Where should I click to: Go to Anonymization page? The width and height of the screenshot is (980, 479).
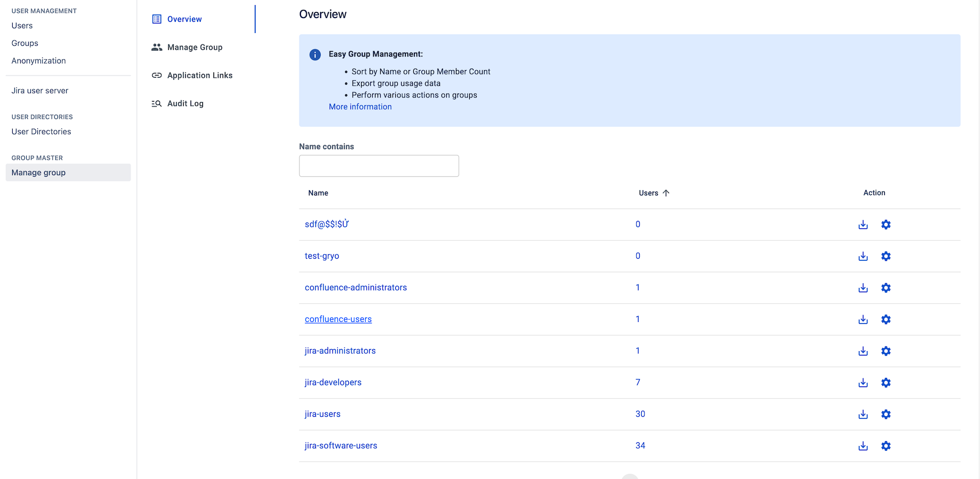click(38, 61)
